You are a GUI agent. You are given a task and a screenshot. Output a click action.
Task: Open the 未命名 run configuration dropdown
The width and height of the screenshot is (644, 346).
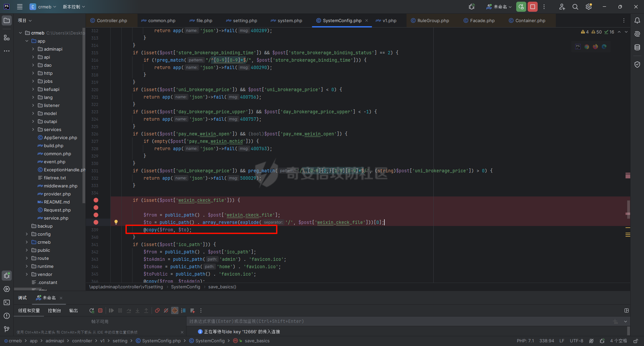499,7
